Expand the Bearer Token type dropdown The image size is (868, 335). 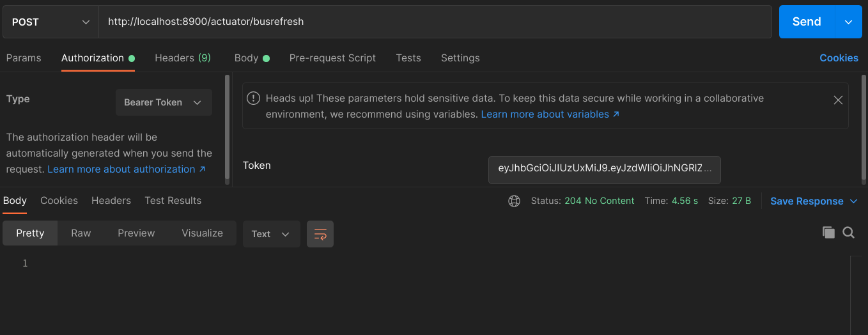pyautogui.click(x=164, y=102)
